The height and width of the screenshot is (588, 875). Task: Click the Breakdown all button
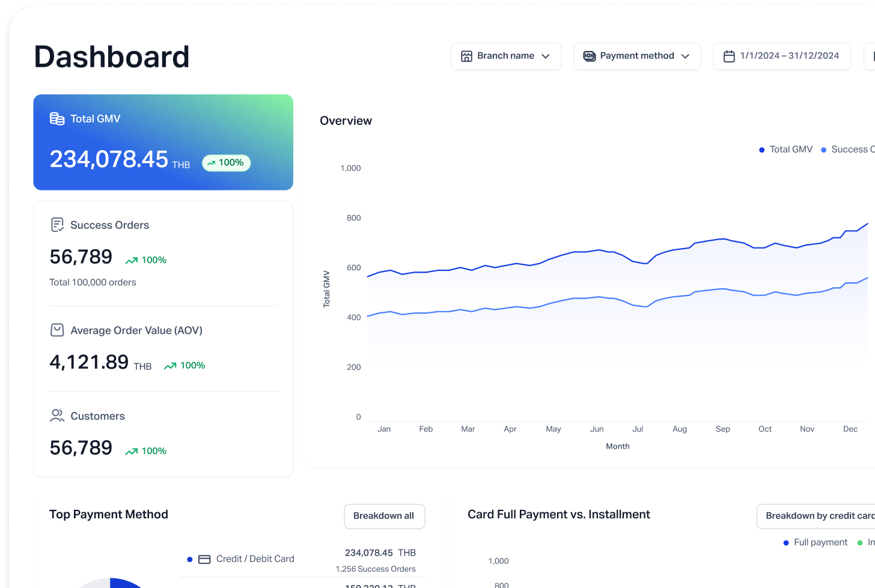(x=384, y=516)
